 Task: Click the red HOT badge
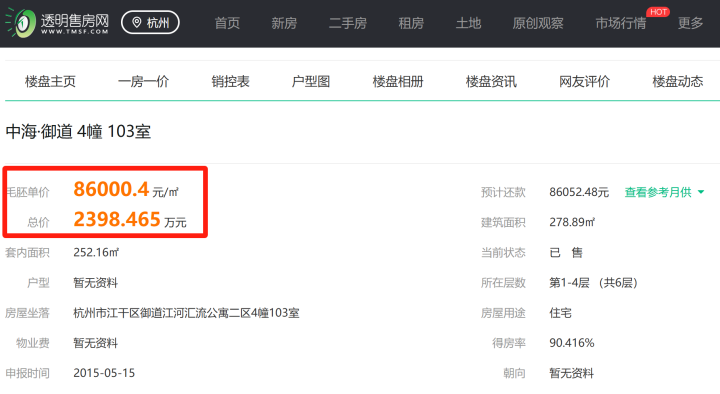click(x=658, y=12)
